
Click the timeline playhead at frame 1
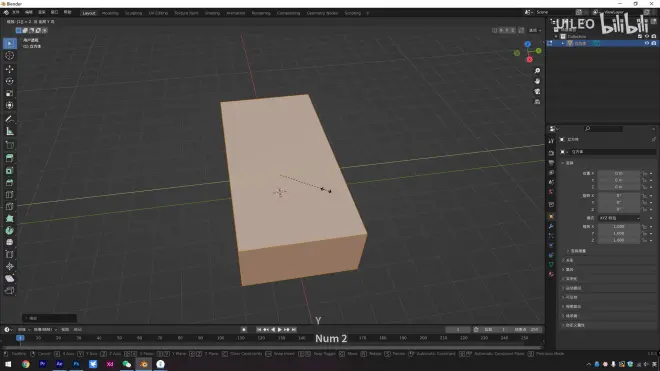click(20, 338)
